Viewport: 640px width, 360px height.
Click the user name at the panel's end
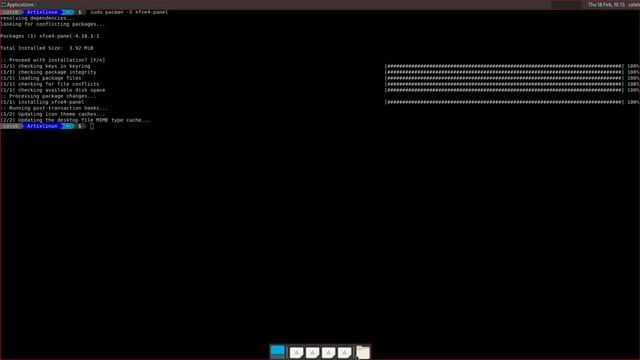point(634,4)
